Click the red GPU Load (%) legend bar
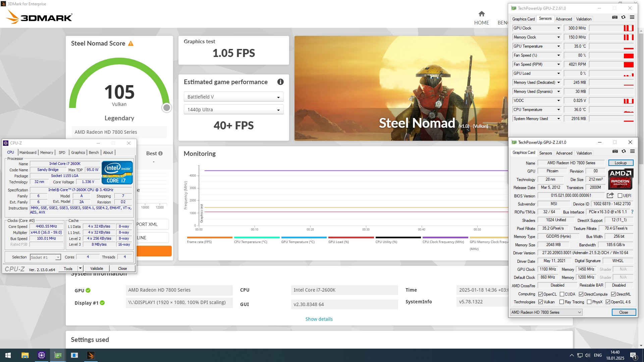This screenshot has height=362, width=644. (x=351, y=237)
